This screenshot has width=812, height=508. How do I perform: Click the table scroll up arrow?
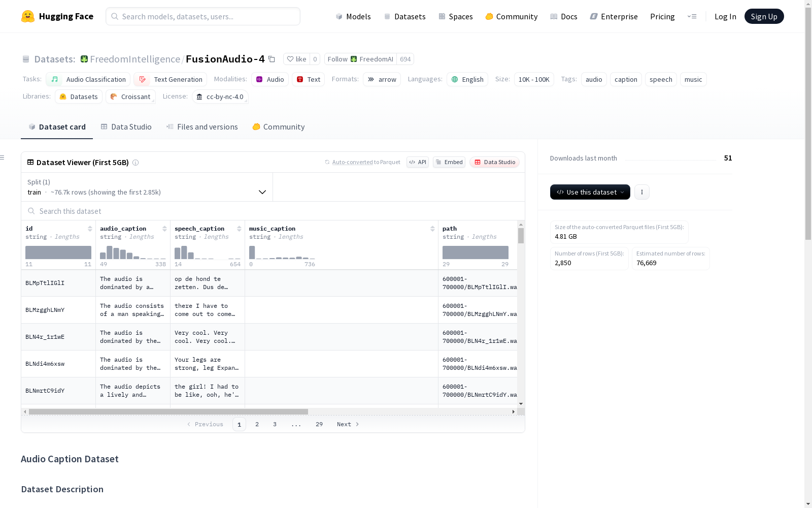[521, 225]
